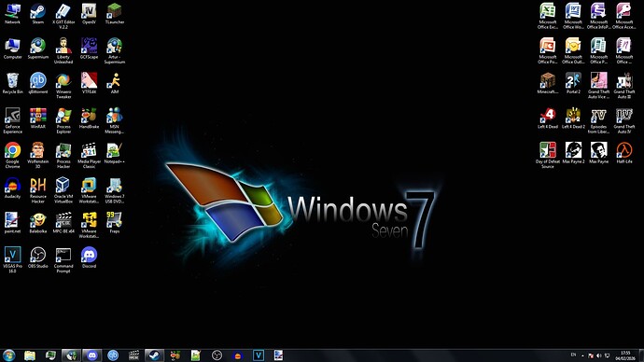Select the Google Chrome shortcut
The height and width of the screenshot is (362, 644).
pos(12,156)
